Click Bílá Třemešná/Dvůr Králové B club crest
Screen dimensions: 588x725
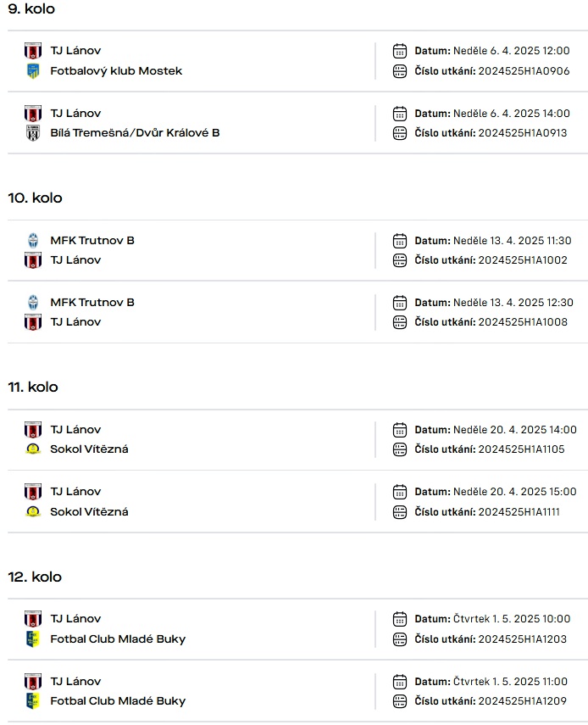33,133
